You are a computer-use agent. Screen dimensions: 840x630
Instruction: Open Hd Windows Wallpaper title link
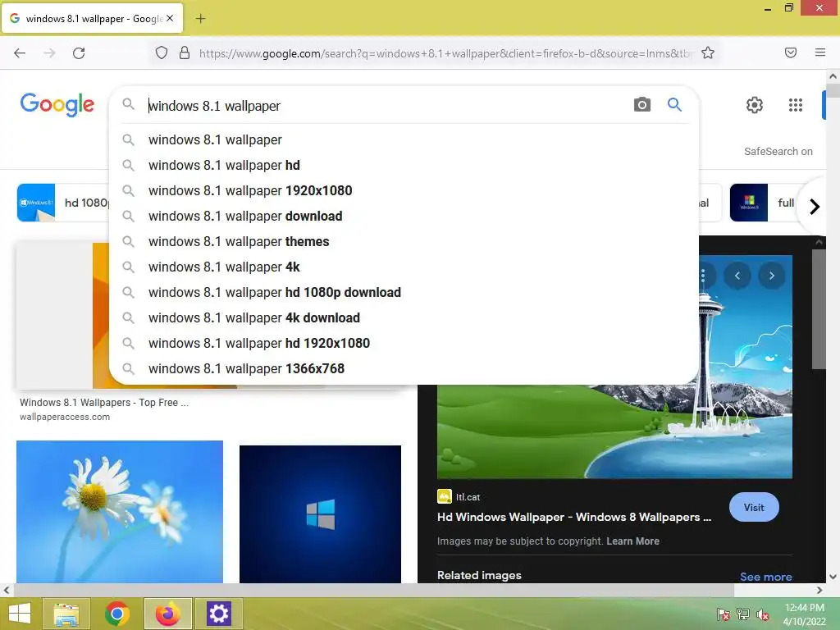pyautogui.click(x=573, y=517)
